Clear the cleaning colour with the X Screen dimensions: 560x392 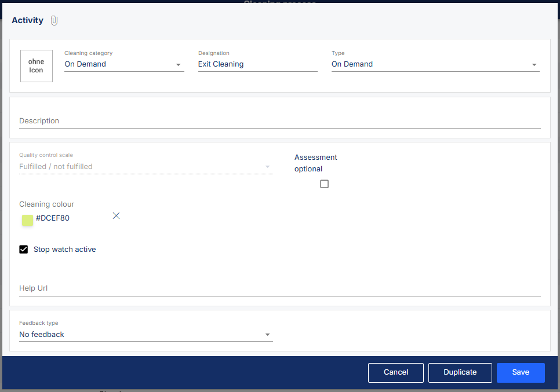[x=116, y=216]
